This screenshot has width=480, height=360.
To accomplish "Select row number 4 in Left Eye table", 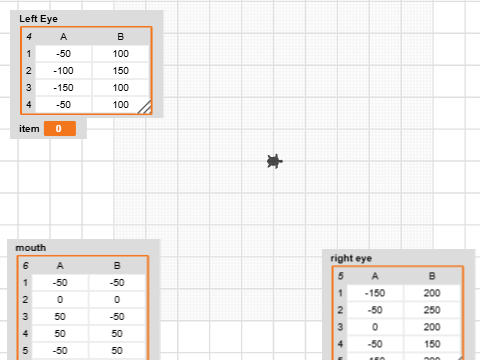I will pyautogui.click(x=29, y=105).
